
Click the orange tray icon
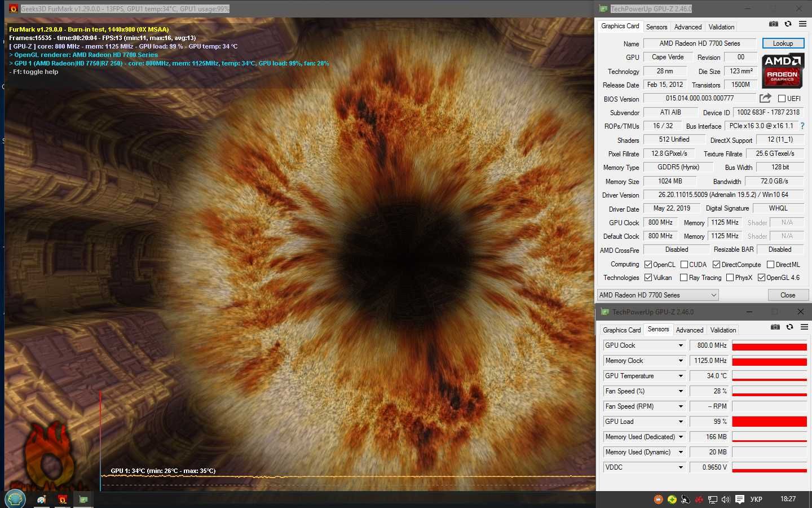pos(658,499)
